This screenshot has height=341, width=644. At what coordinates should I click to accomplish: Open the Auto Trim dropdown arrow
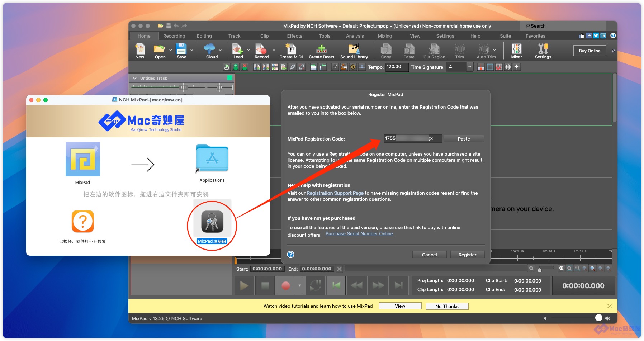494,50
